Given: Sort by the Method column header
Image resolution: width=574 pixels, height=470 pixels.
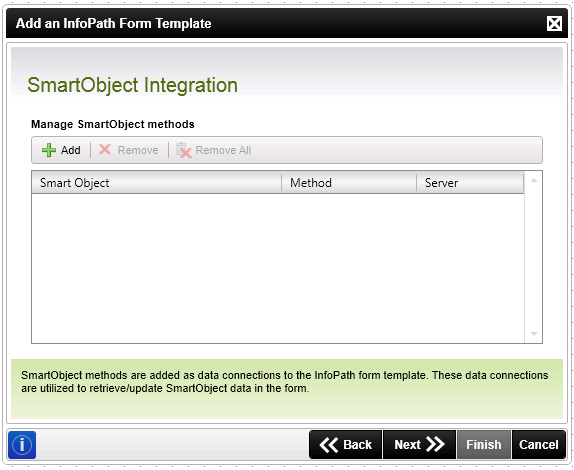Looking at the screenshot, I should 349,183.
